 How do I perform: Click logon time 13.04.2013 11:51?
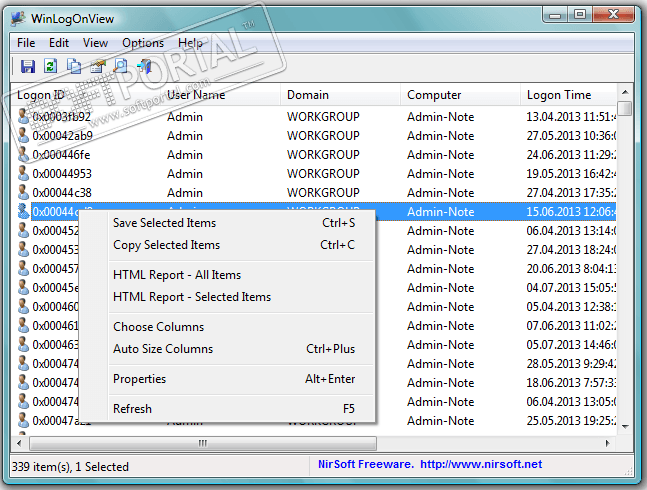(x=571, y=117)
